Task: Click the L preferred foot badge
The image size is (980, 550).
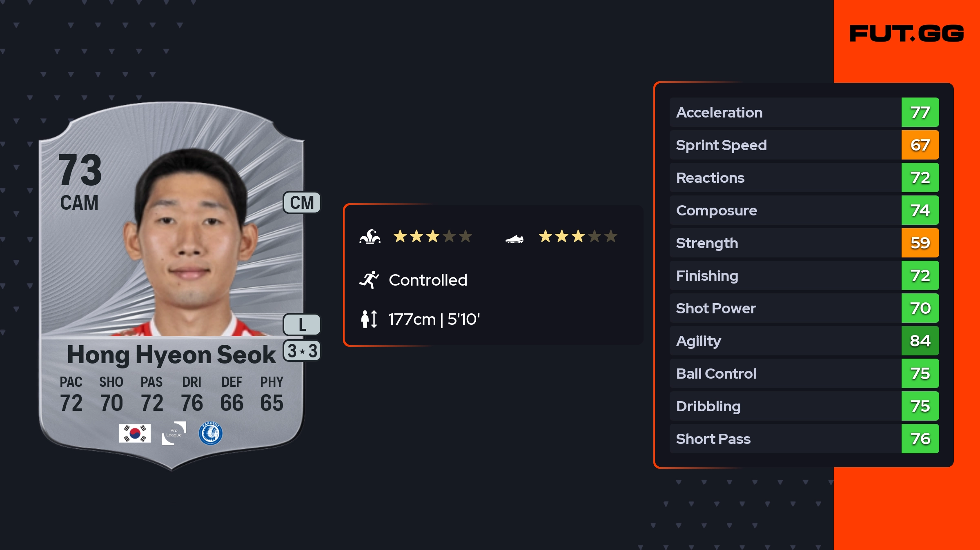Action: (x=302, y=325)
